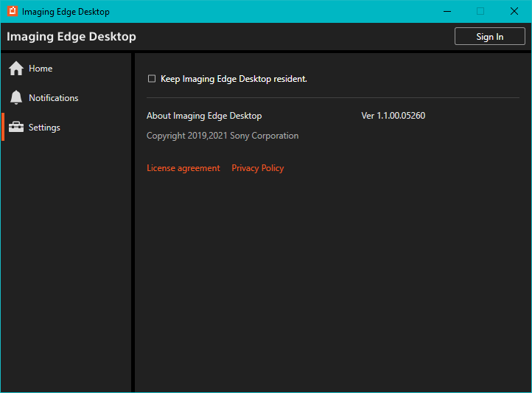The height and width of the screenshot is (393, 532).
Task: Open the License agreement link
Action: 183,168
